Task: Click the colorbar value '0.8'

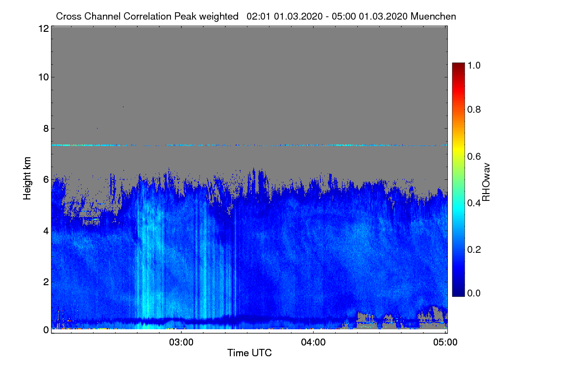Action: [x=474, y=109]
